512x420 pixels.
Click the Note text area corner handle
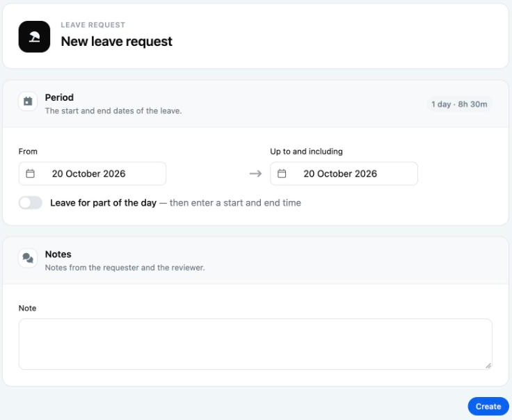[x=488, y=366]
